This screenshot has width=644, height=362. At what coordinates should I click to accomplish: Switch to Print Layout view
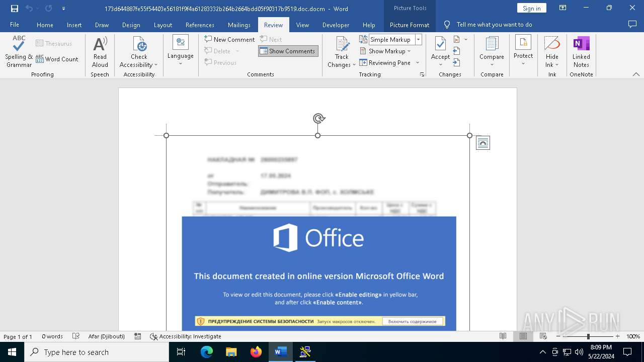click(523, 336)
